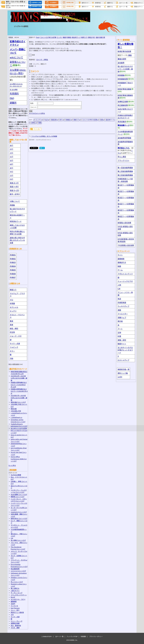144x644 pixels.
Task: Open 画像検索 under サブコンテンツ
Action: (x=121, y=259)
